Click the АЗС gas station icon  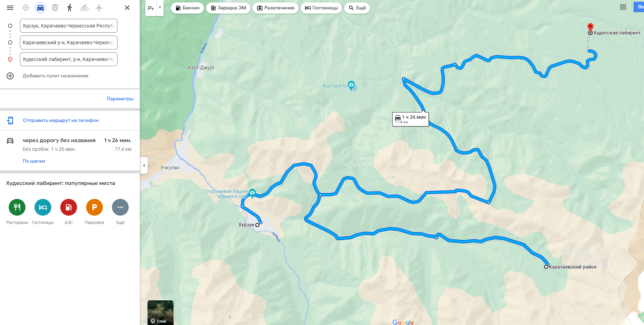click(x=69, y=207)
